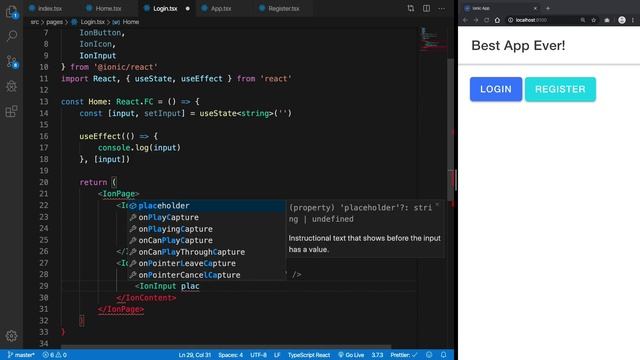The width and height of the screenshot is (640, 360).
Task: Open the Source Control view
Action: (11, 62)
